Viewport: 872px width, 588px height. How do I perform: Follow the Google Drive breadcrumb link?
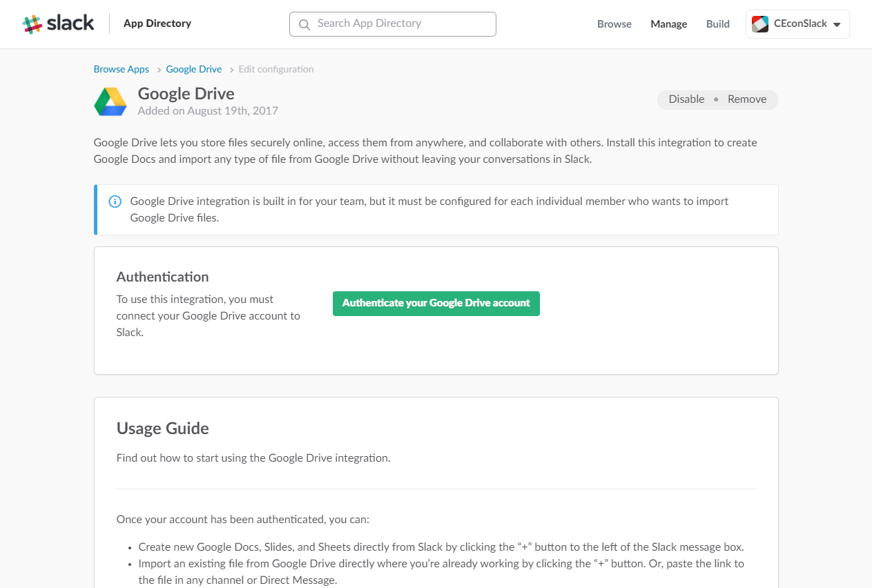(x=194, y=69)
